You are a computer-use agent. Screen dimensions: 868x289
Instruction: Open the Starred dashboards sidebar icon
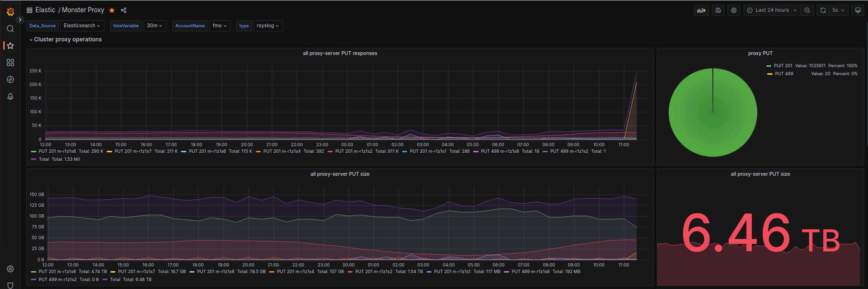(10, 46)
